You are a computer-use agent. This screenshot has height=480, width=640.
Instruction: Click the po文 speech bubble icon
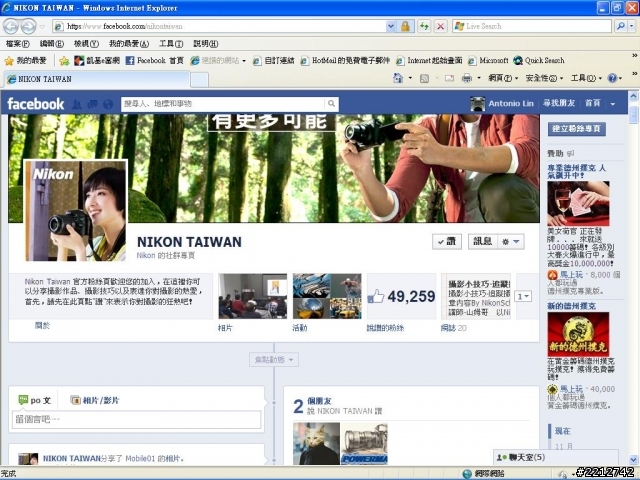click(23, 399)
